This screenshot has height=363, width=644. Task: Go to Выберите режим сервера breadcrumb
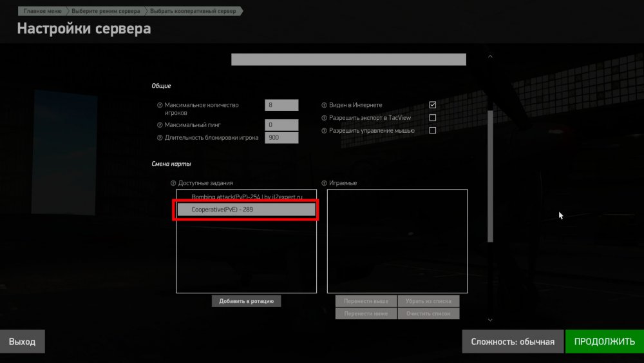pyautogui.click(x=106, y=11)
